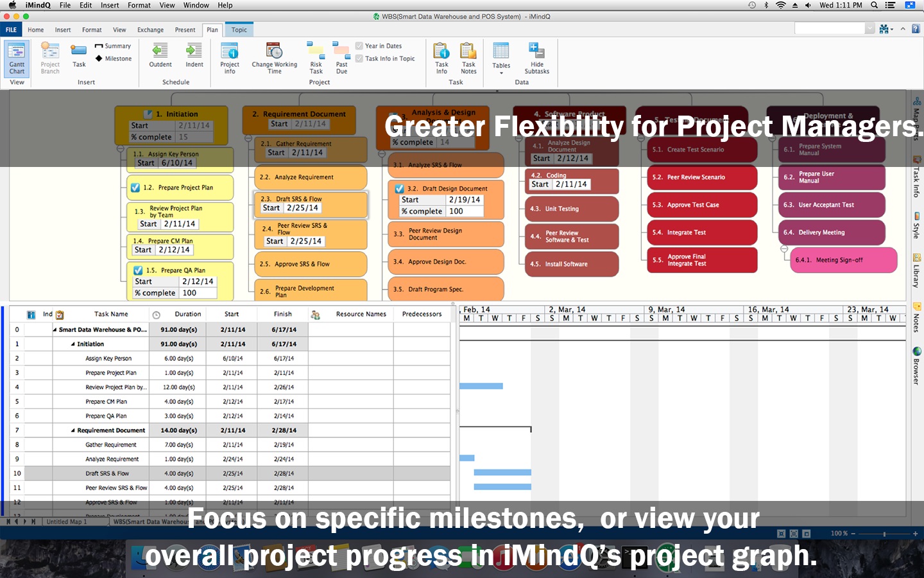This screenshot has height=578, width=924.
Task: Toggle checkbox on Draft Design Document topic
Action: (399, 189)
